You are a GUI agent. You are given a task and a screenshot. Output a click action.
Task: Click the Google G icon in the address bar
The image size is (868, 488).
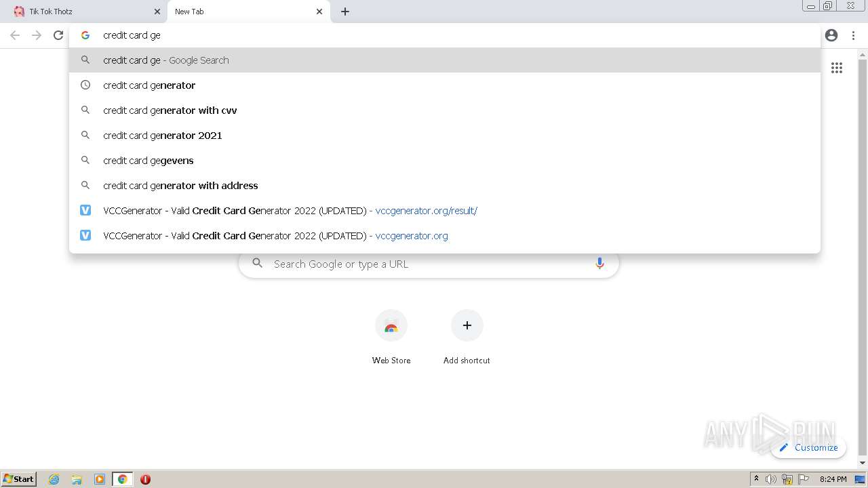click(x=85, y=35)
